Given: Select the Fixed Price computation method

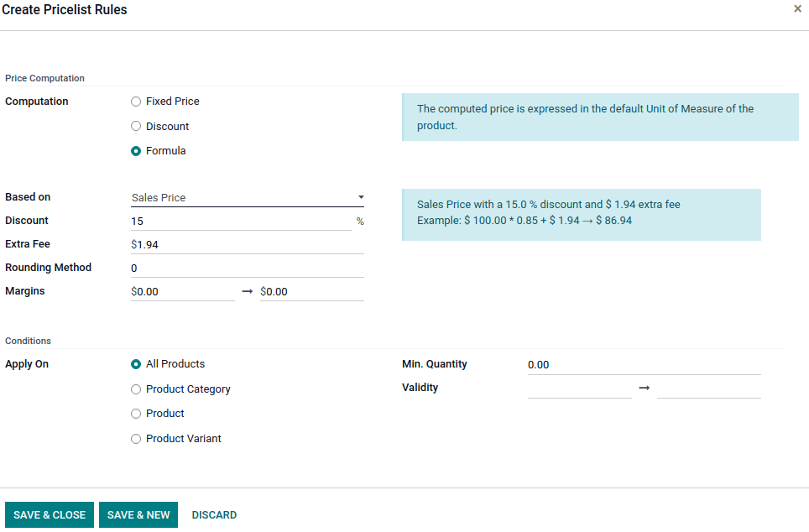Looking at the screenshot, I should click(135, 101).
